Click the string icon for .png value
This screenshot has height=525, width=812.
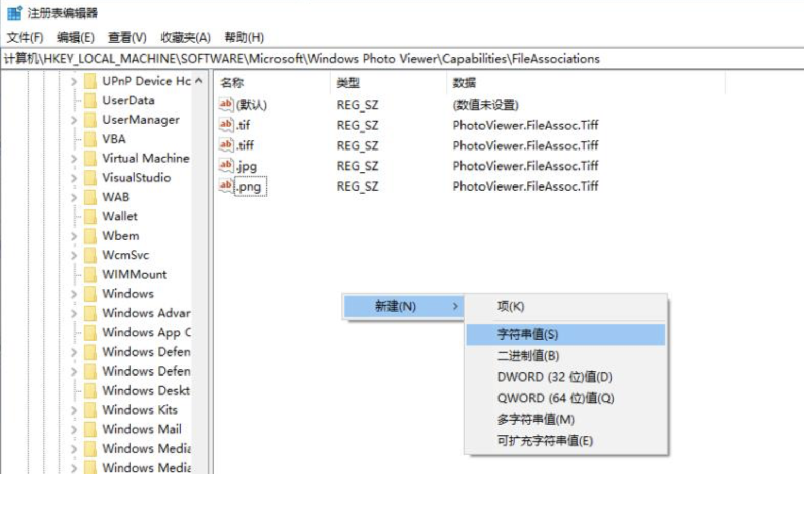pos(226,185)
